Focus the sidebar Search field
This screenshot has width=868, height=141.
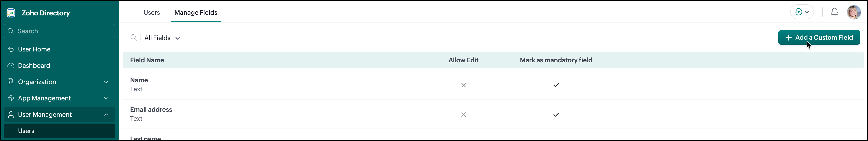59,31
